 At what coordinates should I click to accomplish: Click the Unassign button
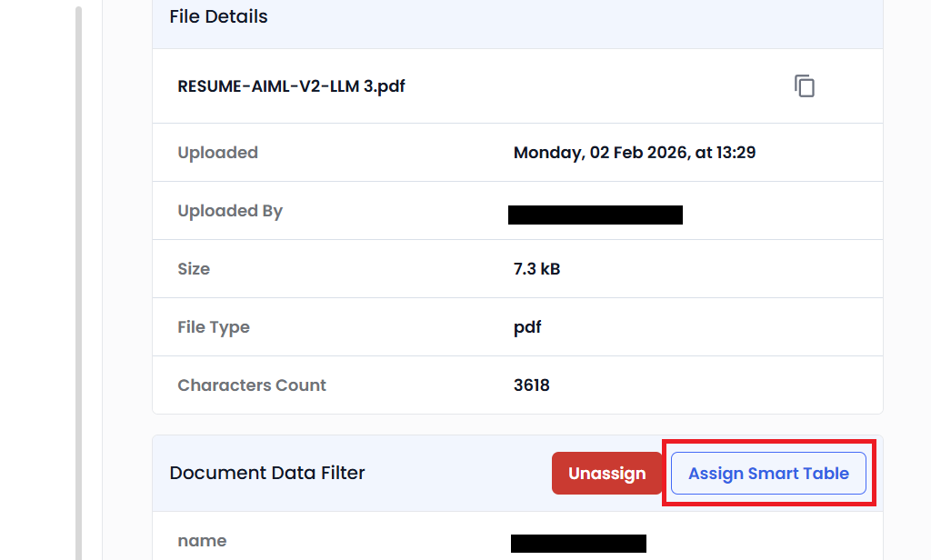607,473
